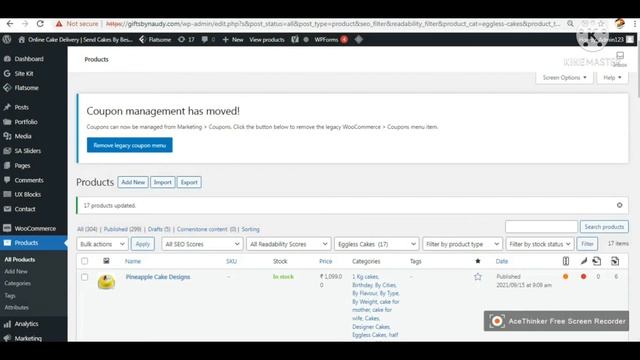Open WPForms in the admin bar
640x360 pixels.
(x=330, y=40)
